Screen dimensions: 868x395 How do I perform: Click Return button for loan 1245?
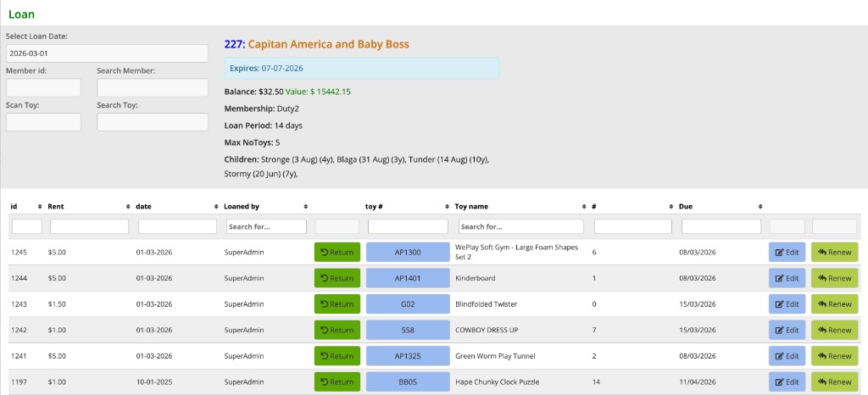337,253
